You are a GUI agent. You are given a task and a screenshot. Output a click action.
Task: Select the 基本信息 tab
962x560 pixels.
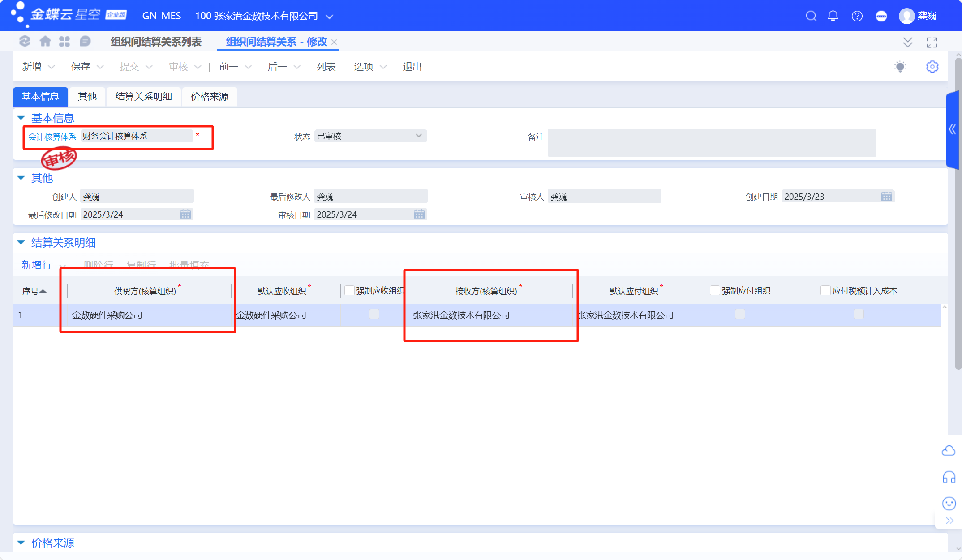coord(40,97)
